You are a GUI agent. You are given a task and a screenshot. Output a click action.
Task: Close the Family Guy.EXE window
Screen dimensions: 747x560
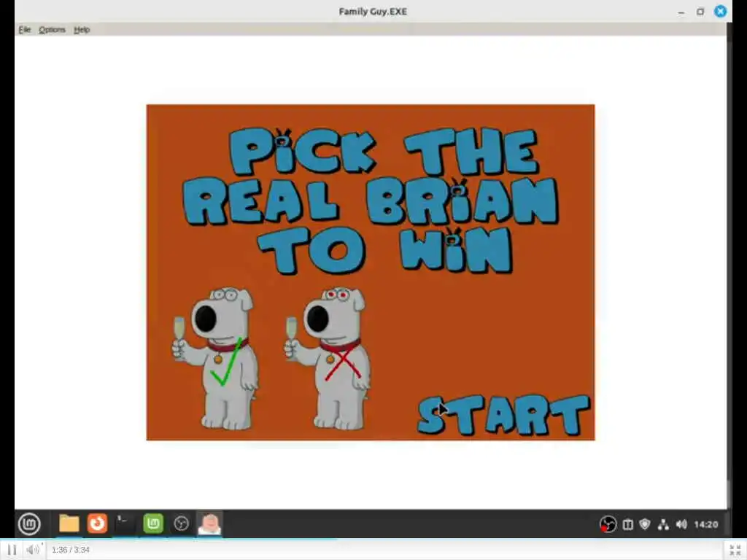point(720,12)
